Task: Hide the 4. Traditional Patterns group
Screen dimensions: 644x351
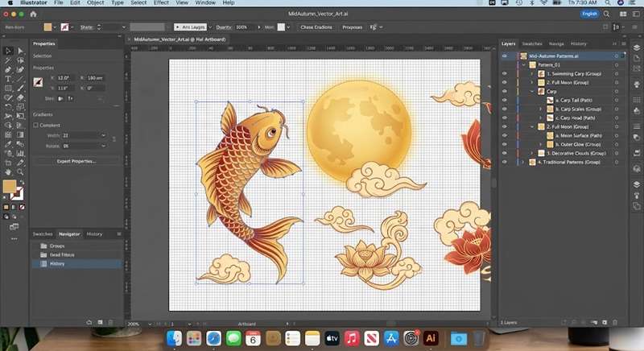Action: point(505,162)
